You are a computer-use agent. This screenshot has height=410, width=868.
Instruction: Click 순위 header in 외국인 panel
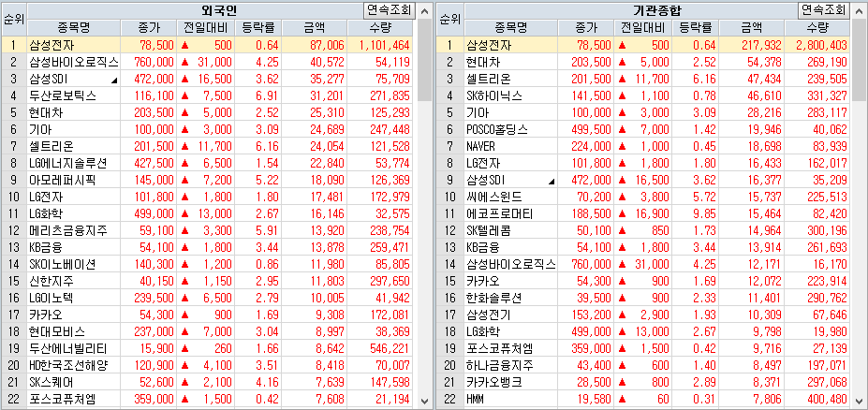click(x=13, y=20)
